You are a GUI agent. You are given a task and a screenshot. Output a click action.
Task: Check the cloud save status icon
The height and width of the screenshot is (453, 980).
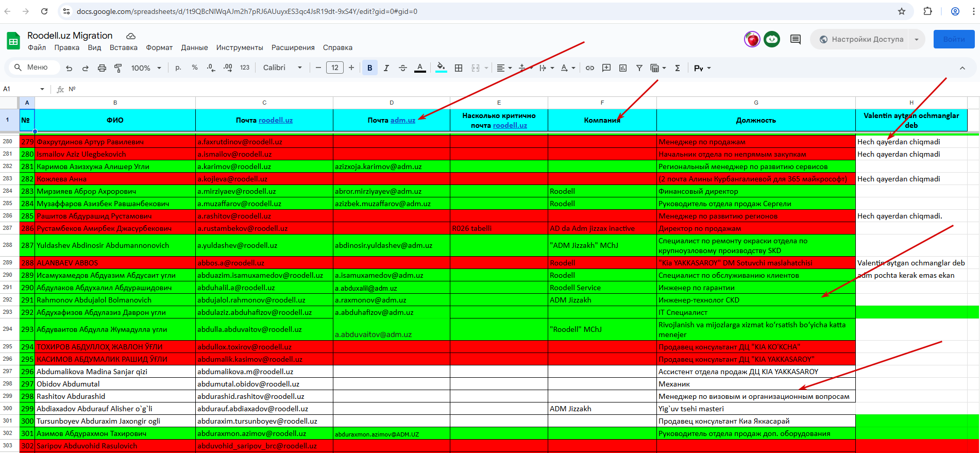click(131, 36)
